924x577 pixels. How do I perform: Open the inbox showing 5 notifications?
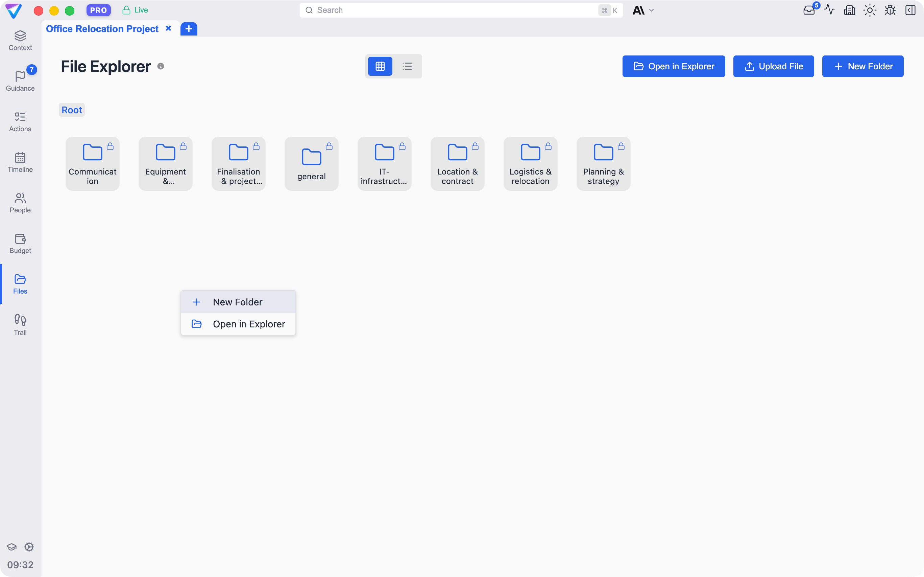pos(809,10)
